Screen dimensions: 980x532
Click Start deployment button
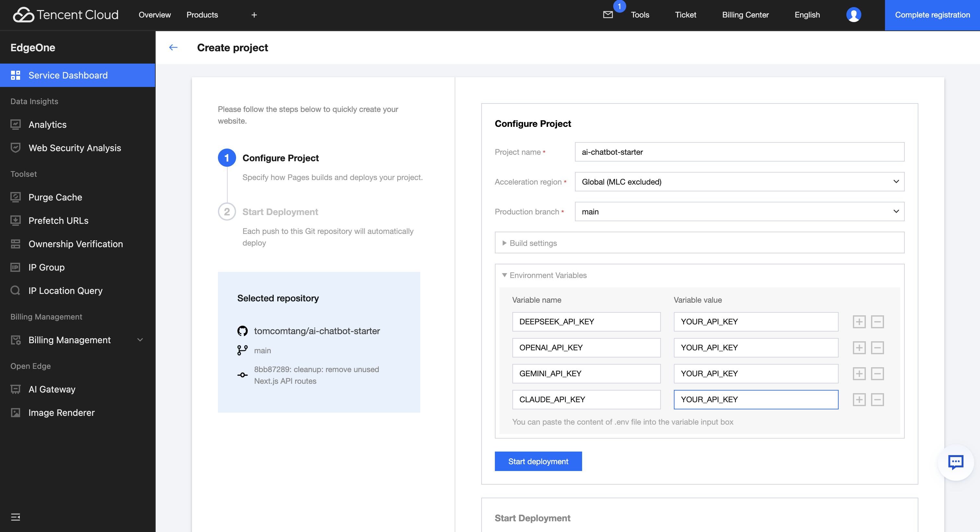pos(538,461)
